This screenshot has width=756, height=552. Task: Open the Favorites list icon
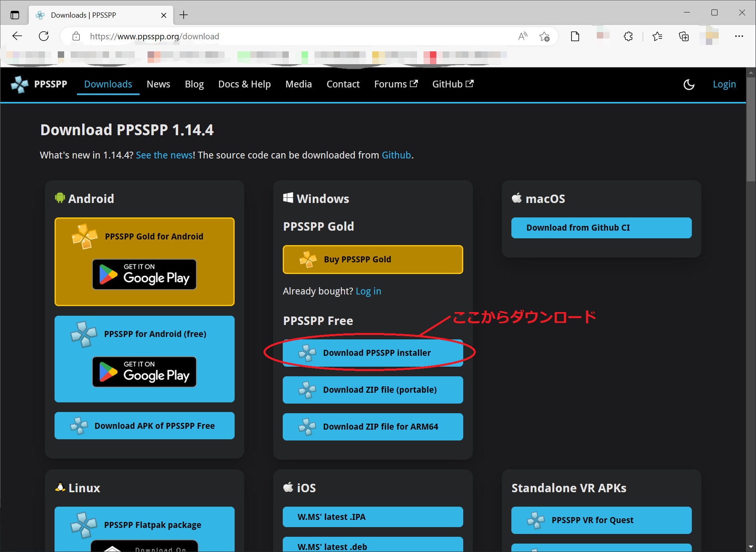[x=657, y=37]
